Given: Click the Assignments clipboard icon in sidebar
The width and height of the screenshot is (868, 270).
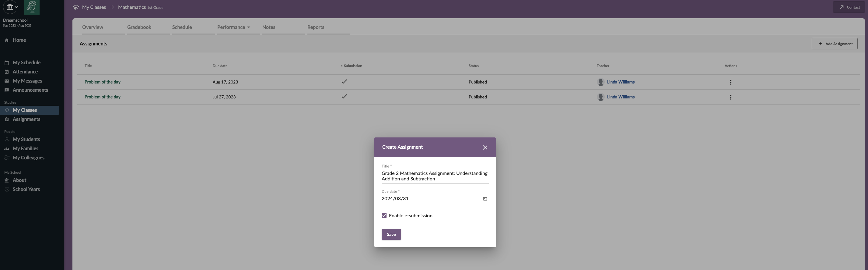Looking at the screenshot, I should 7,119.
